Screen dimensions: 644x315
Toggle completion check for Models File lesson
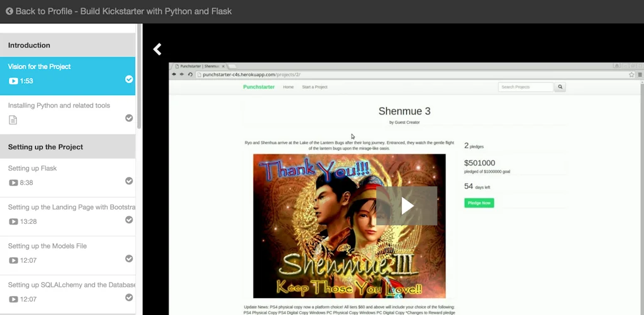point(129,258)
